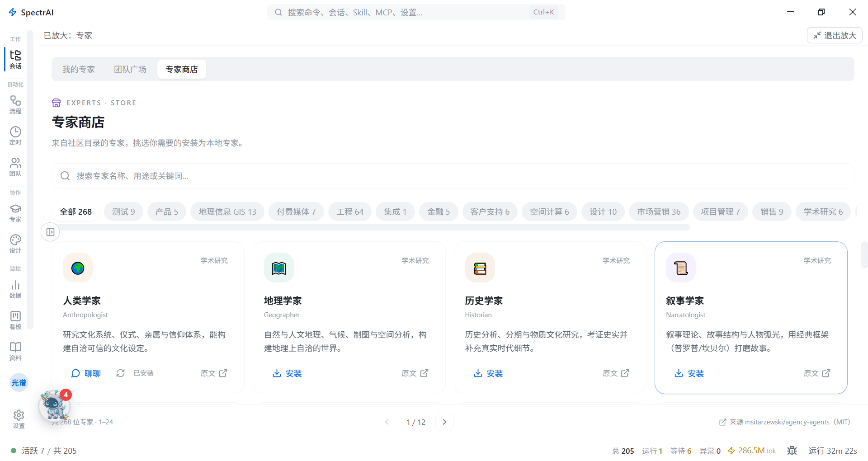Click 聊聊 on the 人类学家 card

point(86,373)
